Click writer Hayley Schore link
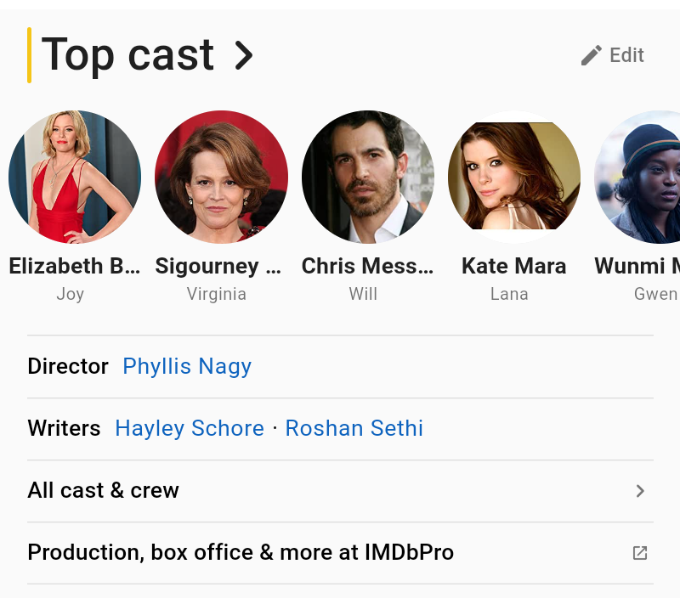The width and height of the screenshot is (680, 598). coord(189,429)
